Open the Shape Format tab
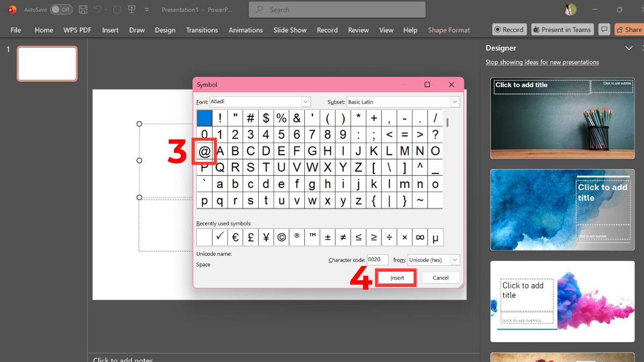Image resolution: width=644 pixels, height=362 pixels. pos(449,30)
